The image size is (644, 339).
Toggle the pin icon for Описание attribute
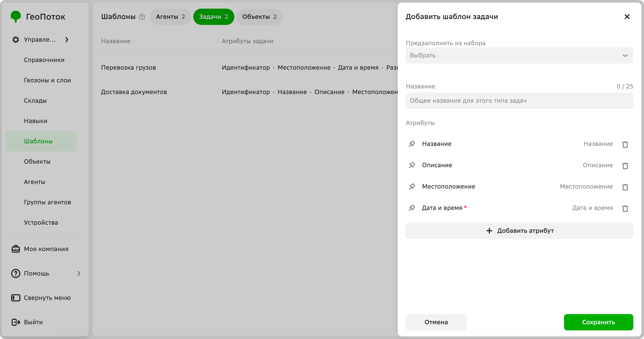click(x=412, y=165)
